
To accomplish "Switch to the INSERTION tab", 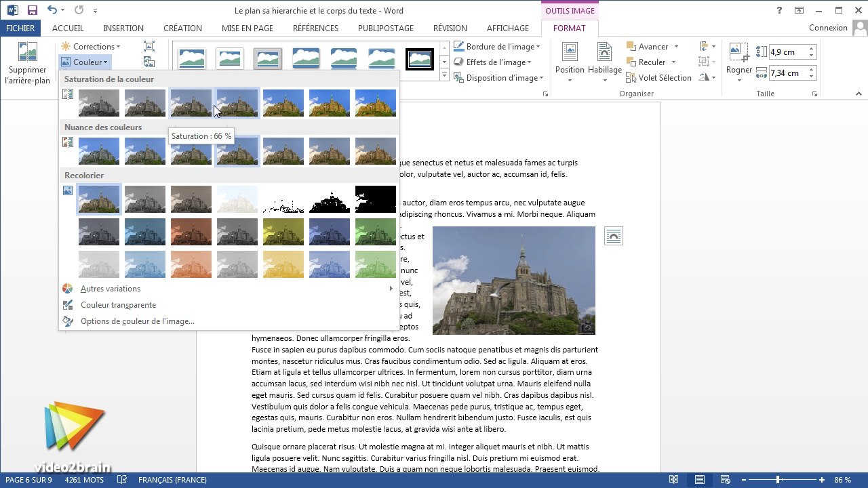I will [x=123, y=28].
